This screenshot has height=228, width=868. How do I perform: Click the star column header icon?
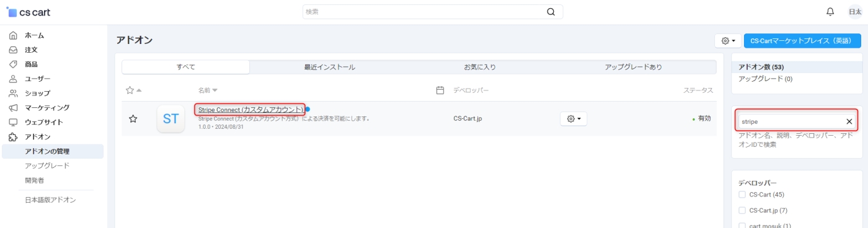(130, 90)
